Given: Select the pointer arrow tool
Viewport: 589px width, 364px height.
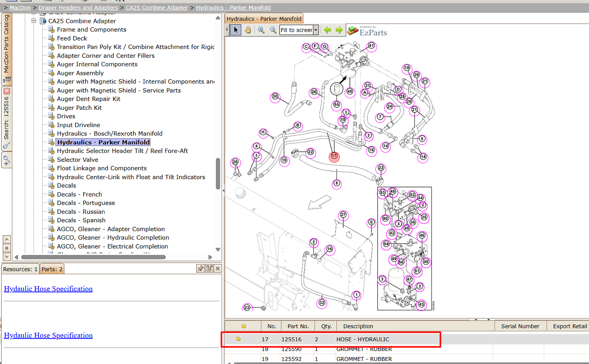Looking at the screenshot, I should pyautogui.click(x=236, y=30).
